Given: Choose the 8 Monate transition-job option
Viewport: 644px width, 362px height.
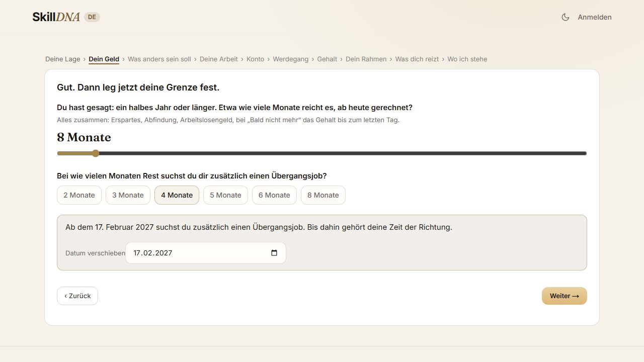Looking at the screenshot, I should coord(323,195).
